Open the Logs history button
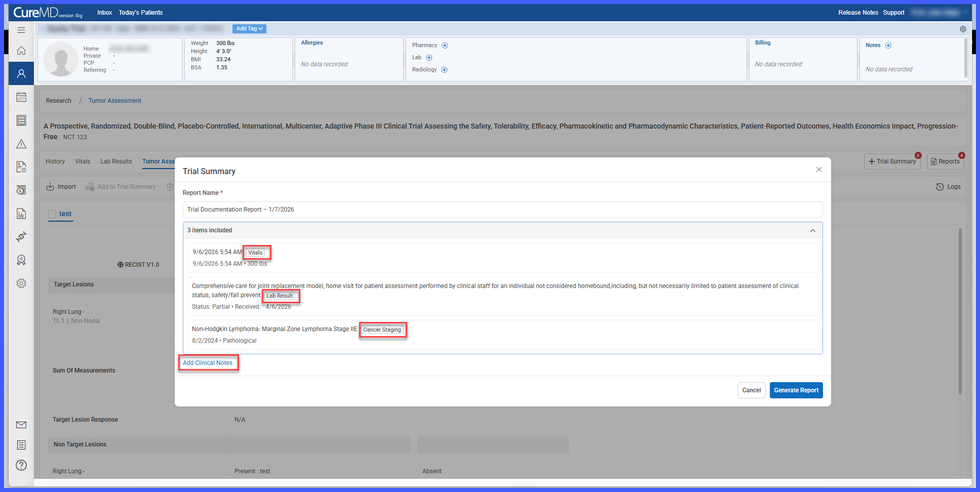 pyautogui.click(x=948, y=187)
